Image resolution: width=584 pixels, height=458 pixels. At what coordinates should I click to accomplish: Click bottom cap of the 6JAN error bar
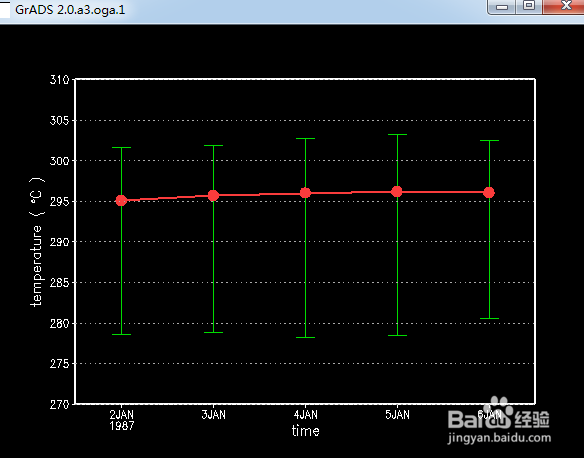point(489,318)
